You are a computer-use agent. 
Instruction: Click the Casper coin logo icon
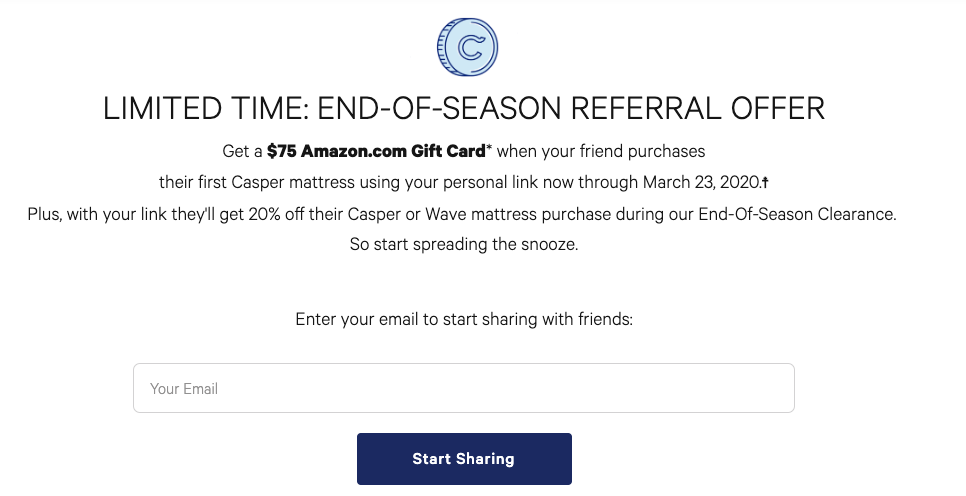pos(467,45)
